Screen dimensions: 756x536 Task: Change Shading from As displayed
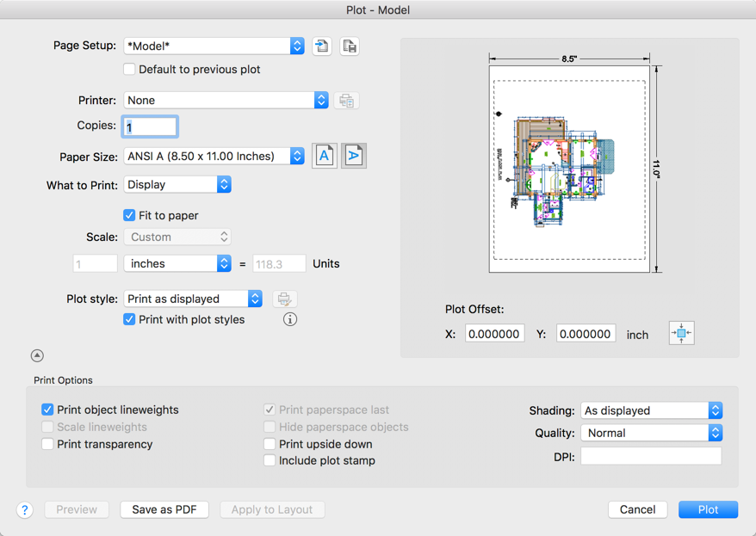(651, 410)
